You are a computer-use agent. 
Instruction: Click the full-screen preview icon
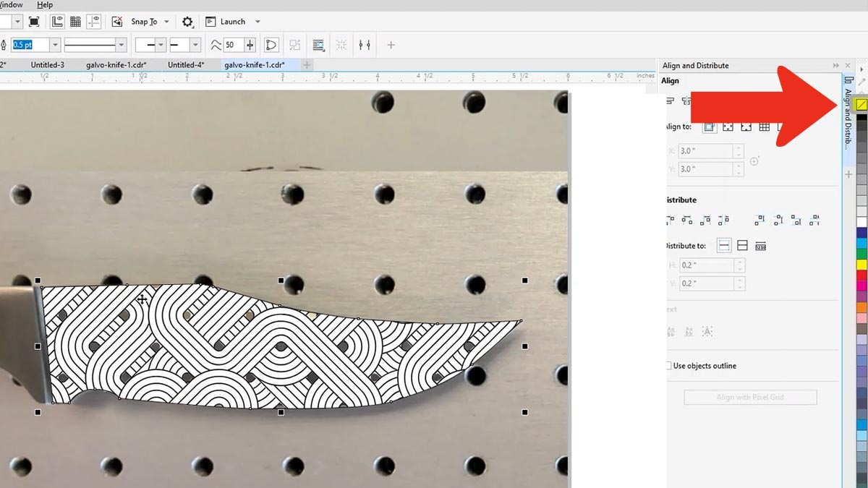(33, 22)
